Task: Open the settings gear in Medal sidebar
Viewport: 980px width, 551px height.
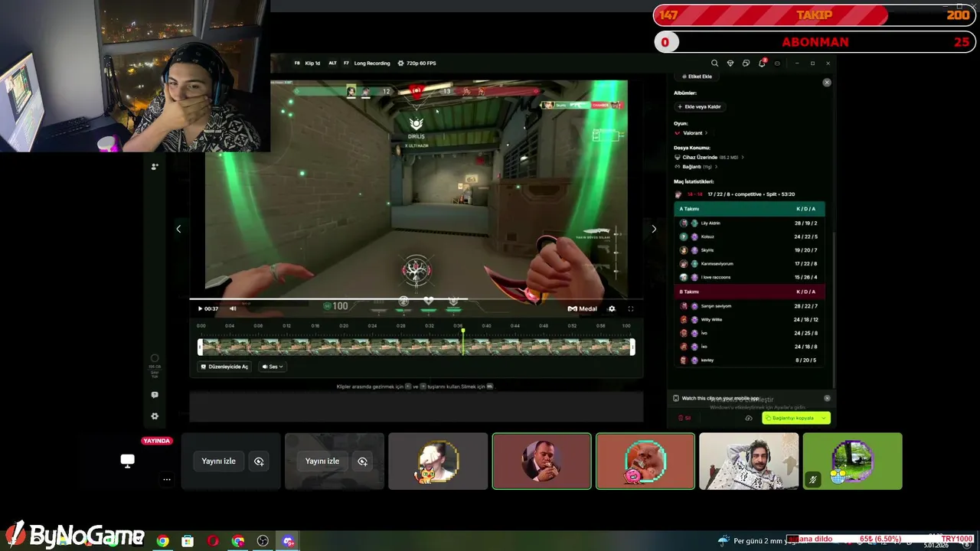Action: [155, 416]
